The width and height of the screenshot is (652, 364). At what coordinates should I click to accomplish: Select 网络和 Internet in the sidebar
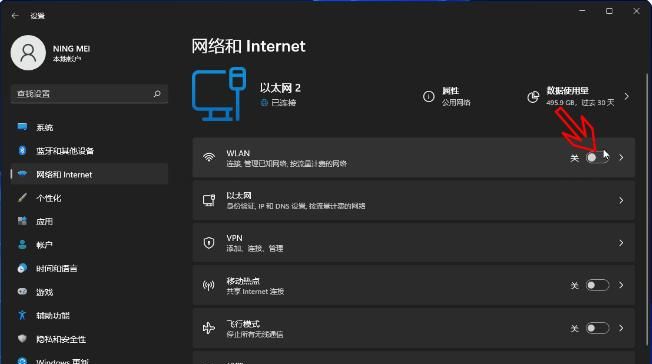click(89, 174)
